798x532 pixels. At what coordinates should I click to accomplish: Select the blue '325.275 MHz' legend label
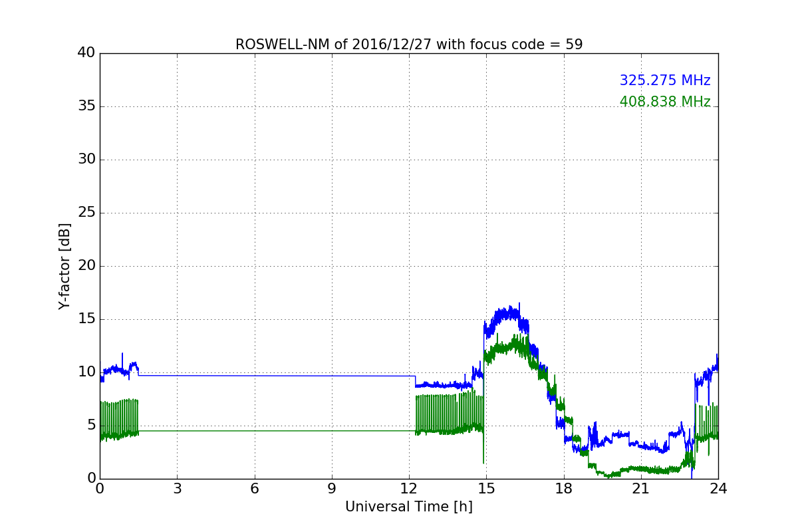(665, 80)
